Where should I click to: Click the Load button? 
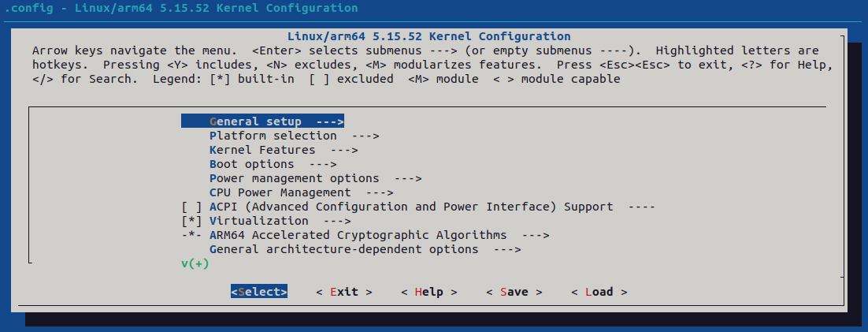pos(599,292)
